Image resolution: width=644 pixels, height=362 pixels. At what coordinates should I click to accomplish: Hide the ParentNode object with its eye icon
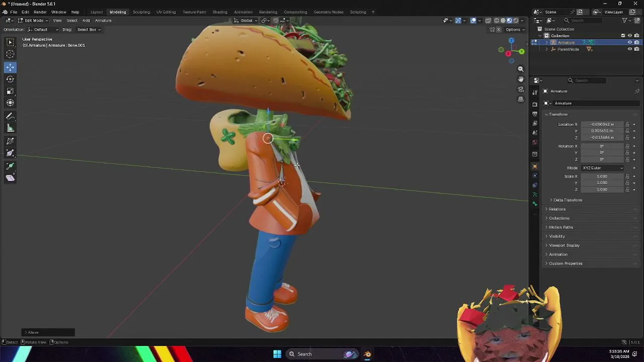pyautogui.click(x=629, y=49)
